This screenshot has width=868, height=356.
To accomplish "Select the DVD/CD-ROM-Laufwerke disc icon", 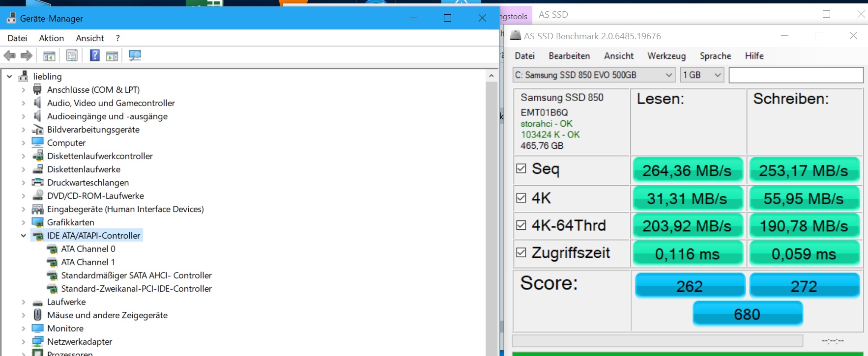I will (37, 195).
